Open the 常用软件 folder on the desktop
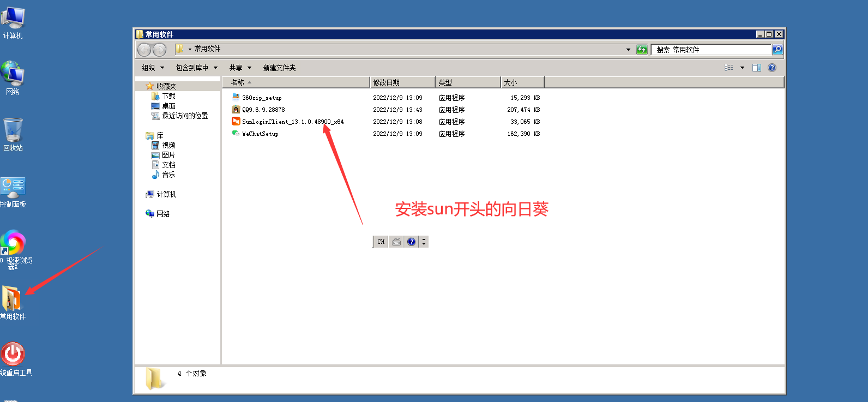868x402 pixels. (12, 302)
